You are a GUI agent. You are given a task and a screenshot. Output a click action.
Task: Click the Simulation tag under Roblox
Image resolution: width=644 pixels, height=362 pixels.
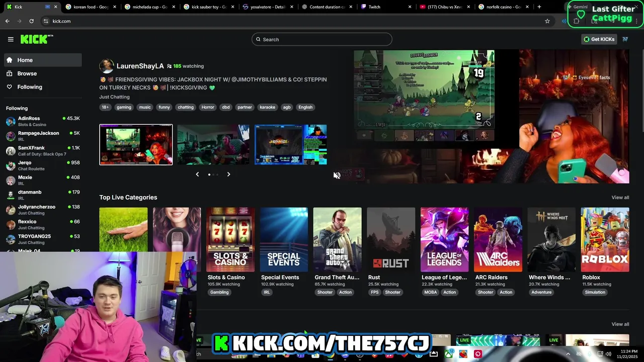(595, 292)
